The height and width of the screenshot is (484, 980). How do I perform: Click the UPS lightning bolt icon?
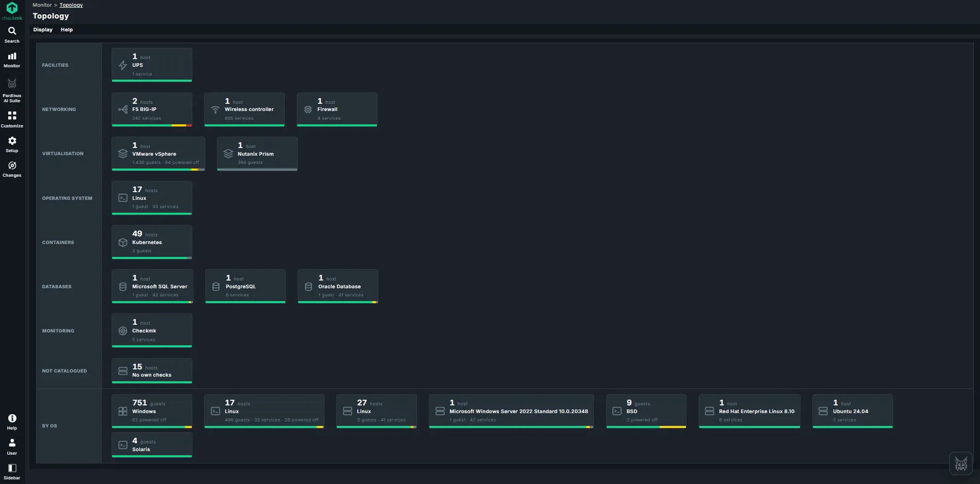[123, 65]
